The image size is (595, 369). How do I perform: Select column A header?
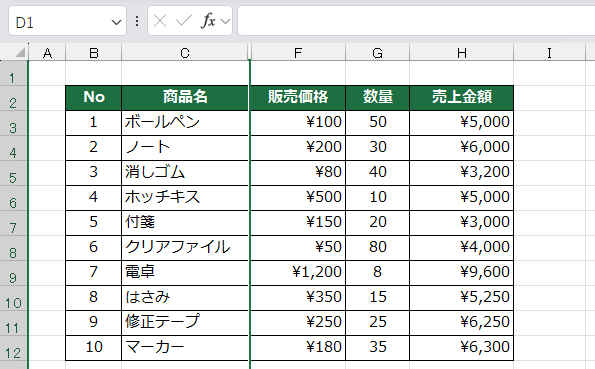click(x=47, y=52)
